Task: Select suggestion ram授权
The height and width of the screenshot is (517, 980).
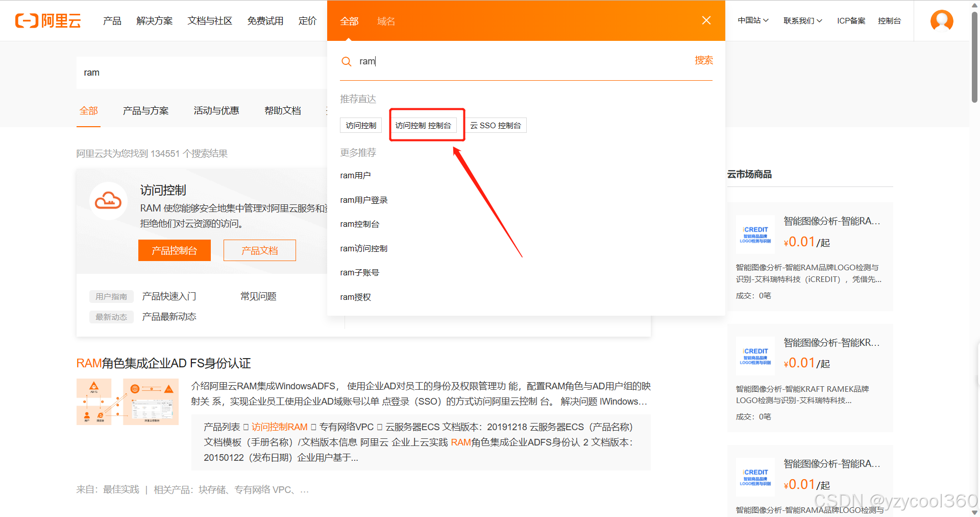Action: [x=355, y=297]
